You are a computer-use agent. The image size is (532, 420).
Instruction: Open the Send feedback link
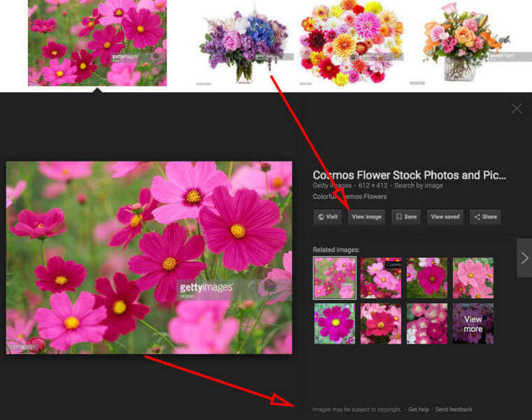click(x=454, y=409)
